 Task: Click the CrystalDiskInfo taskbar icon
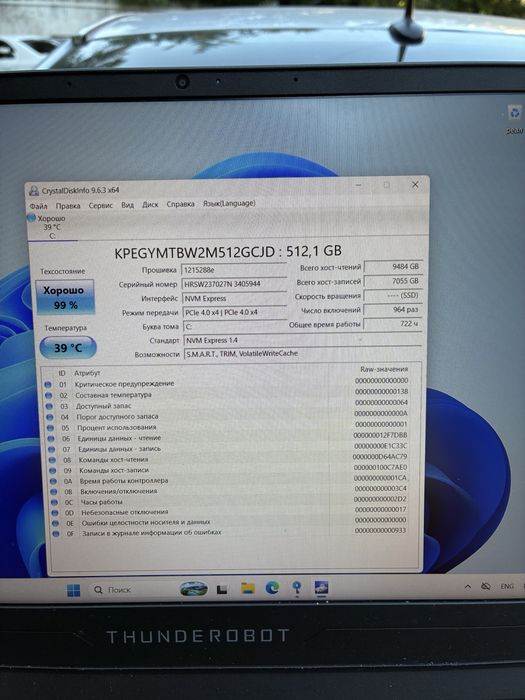coord(321,587)
